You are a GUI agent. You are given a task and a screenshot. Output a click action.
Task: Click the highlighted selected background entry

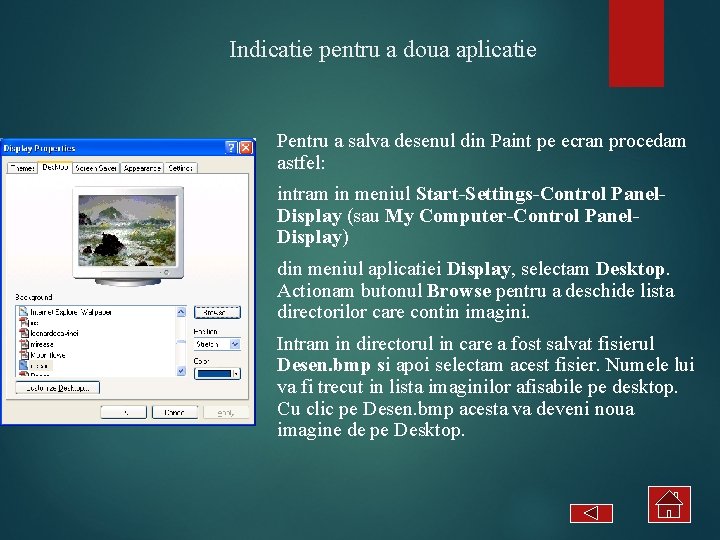point(40,366)
